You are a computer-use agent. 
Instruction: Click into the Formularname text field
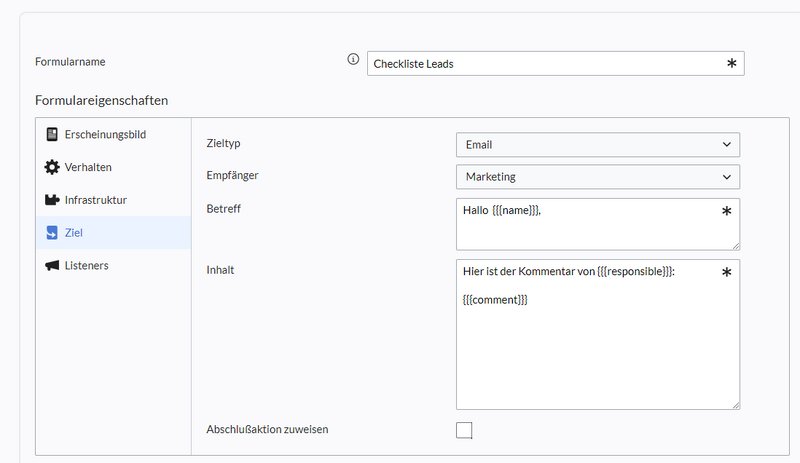(545, 64)
